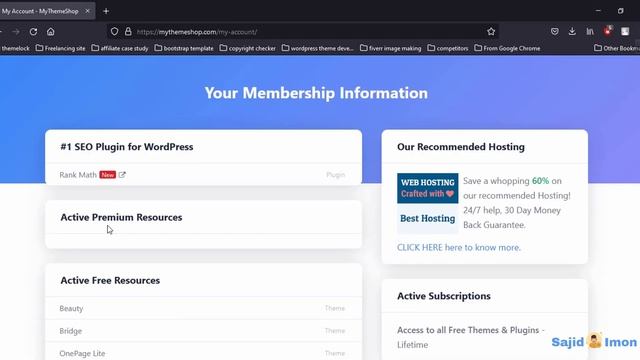The width and height of the screenshot is (640, 360).
Task: Click the site security padlock icon
Action: point(128,31)
